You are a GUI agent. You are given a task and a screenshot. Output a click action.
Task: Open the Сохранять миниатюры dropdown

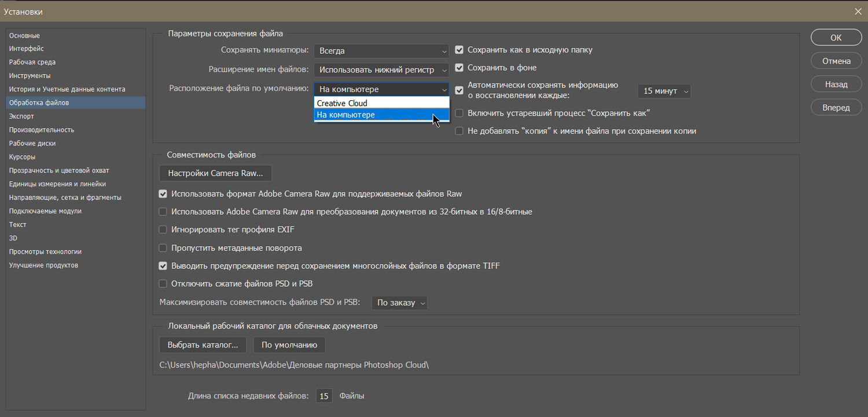tap(381, 51)
